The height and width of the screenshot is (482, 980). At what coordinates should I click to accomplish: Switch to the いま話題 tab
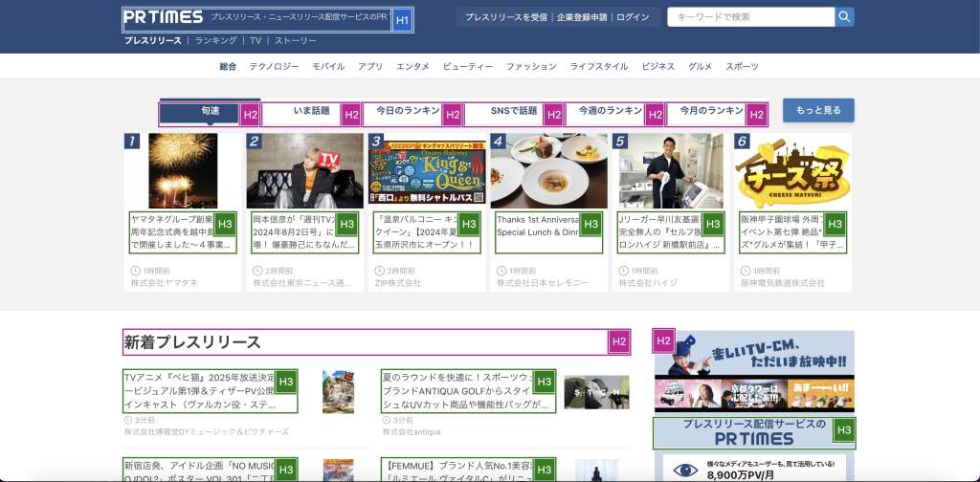point(311,113)
